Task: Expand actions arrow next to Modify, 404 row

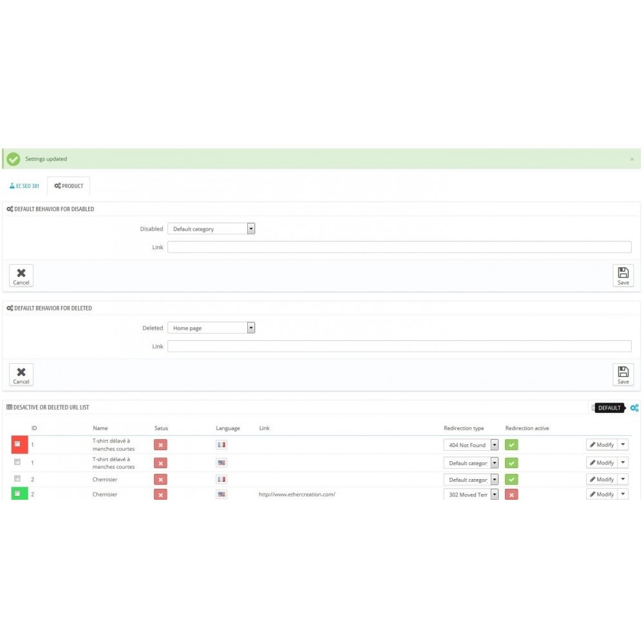Action: 623,445
